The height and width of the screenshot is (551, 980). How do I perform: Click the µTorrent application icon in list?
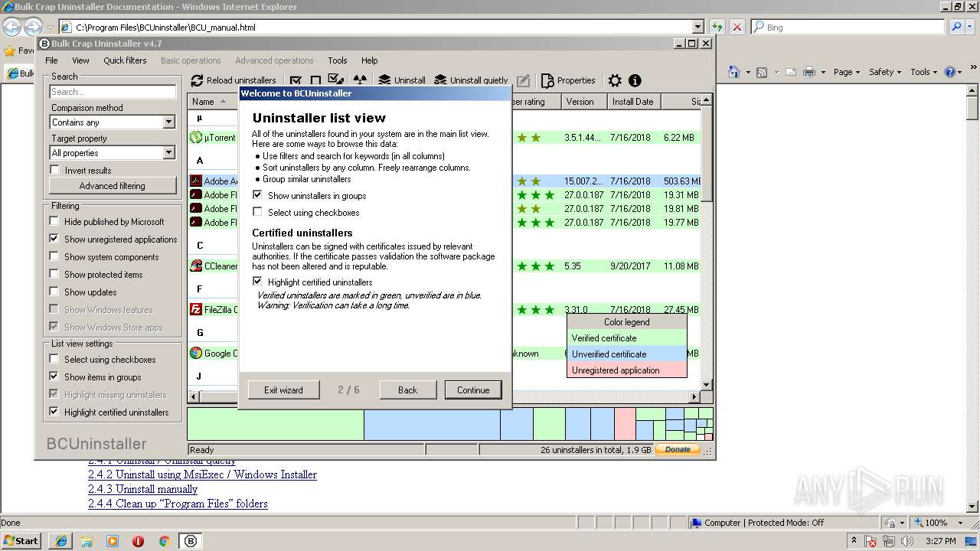click(x=196, y=138)
